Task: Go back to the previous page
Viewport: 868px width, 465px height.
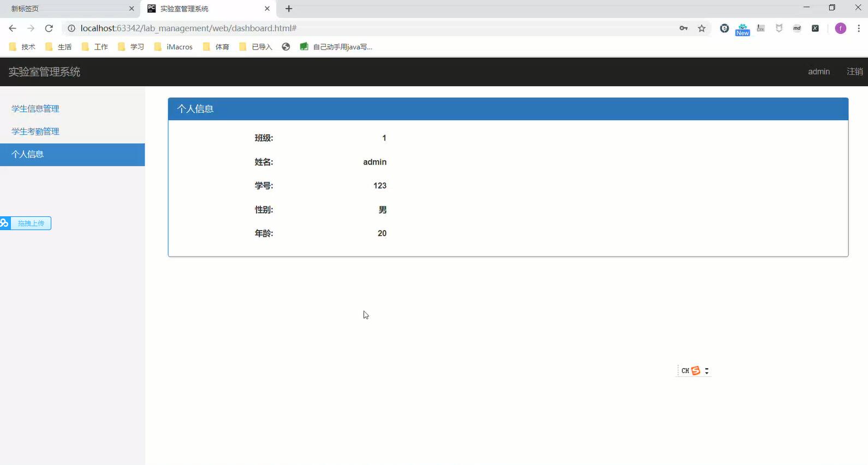Action: pos(13,28)
